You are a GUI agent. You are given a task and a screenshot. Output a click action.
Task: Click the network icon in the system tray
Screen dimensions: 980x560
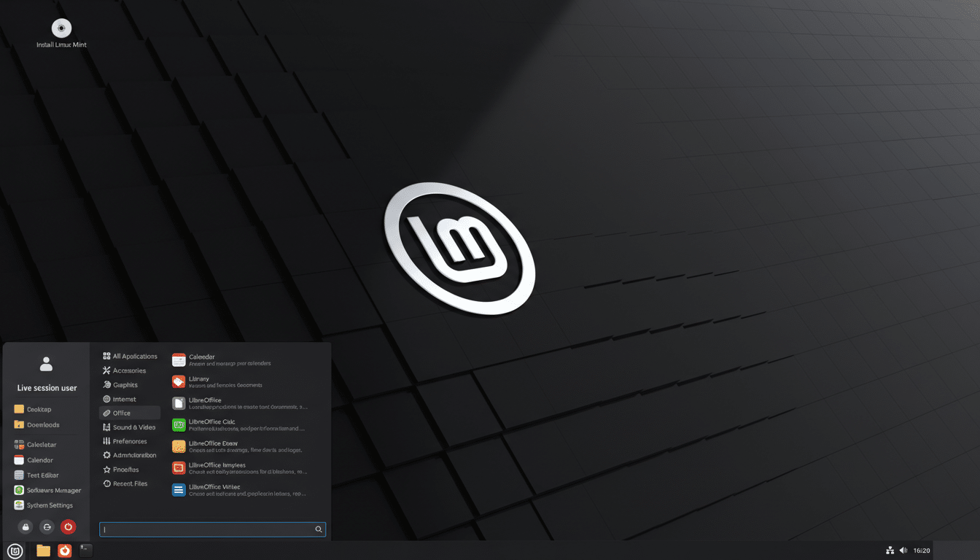[889, 551]
